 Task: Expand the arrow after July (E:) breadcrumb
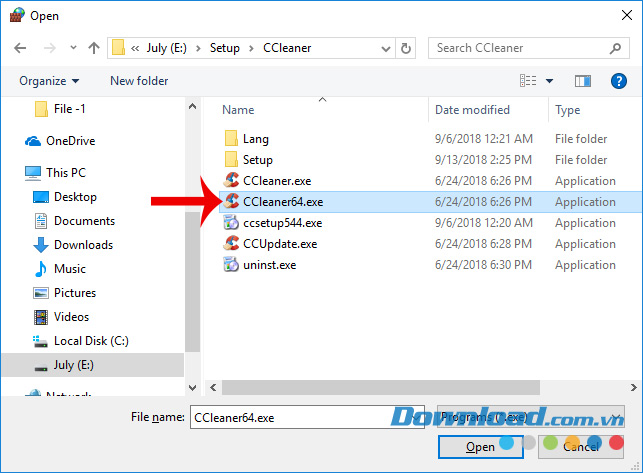pyautogui.click(x=198, y=48)
